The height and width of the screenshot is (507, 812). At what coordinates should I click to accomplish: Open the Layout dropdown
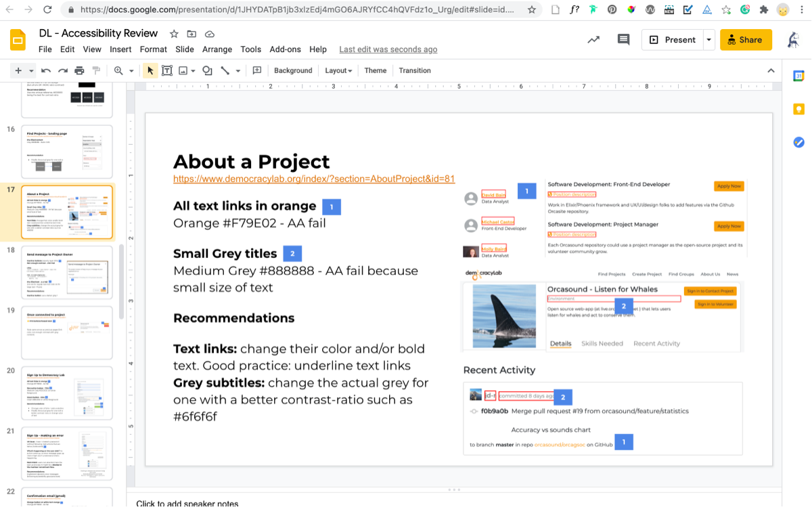tap(338, 70)
